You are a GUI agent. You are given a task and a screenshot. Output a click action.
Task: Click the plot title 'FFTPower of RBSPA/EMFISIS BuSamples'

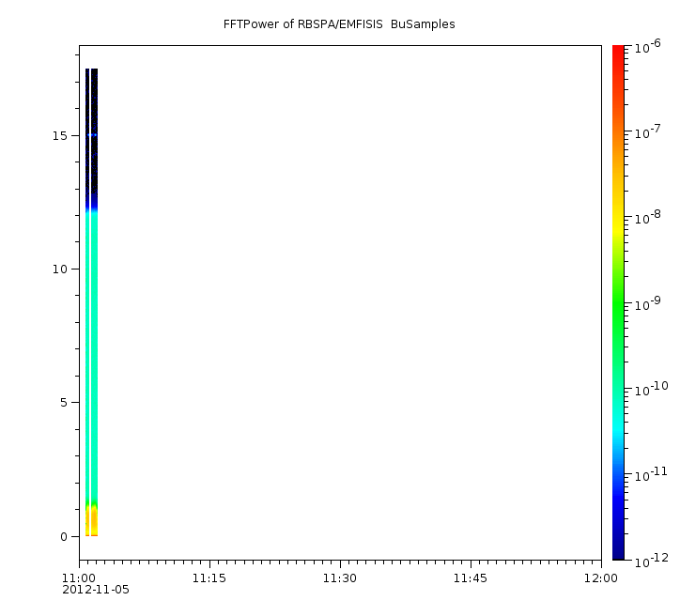(339, 24)
